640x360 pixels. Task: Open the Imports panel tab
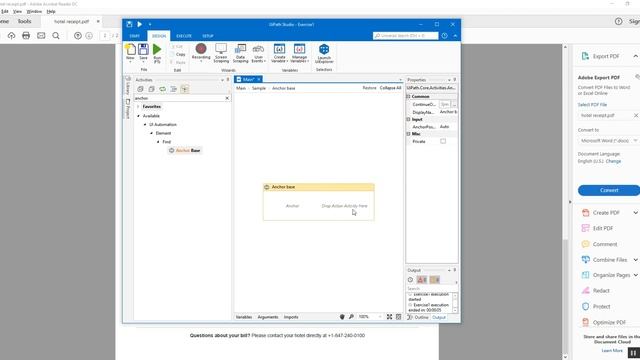291,317
